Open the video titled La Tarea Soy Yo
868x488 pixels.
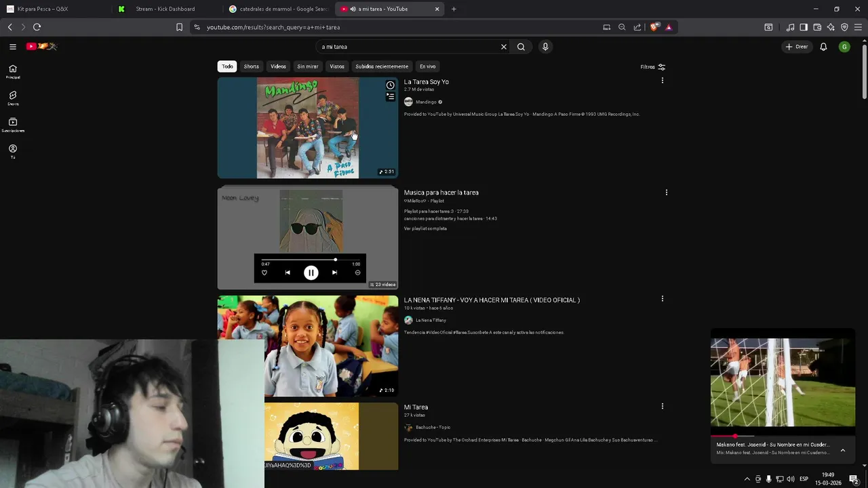(x=427, y=81)
